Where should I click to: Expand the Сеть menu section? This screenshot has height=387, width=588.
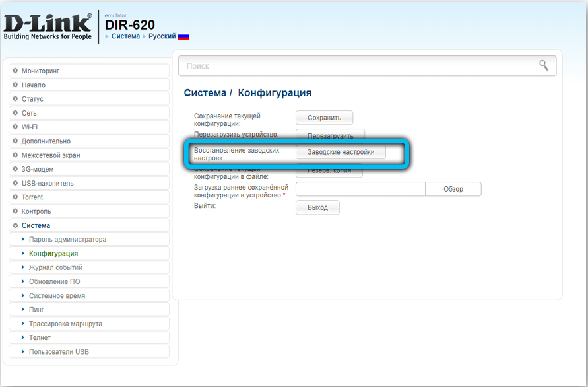[89, 113]
